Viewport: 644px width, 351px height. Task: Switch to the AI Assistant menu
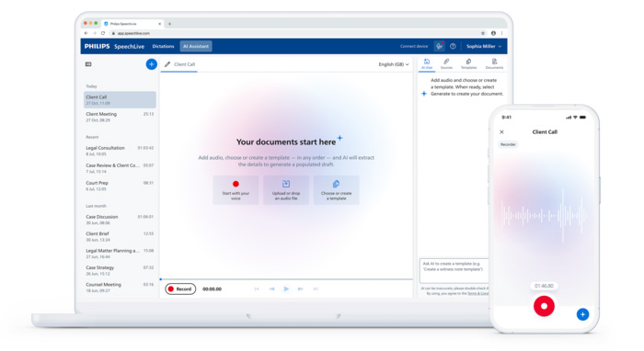[196, 46]
